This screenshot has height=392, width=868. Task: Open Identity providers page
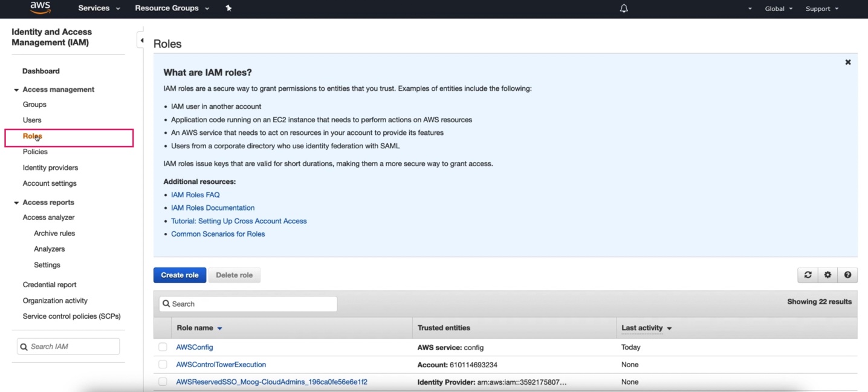(x=50, y=168)
